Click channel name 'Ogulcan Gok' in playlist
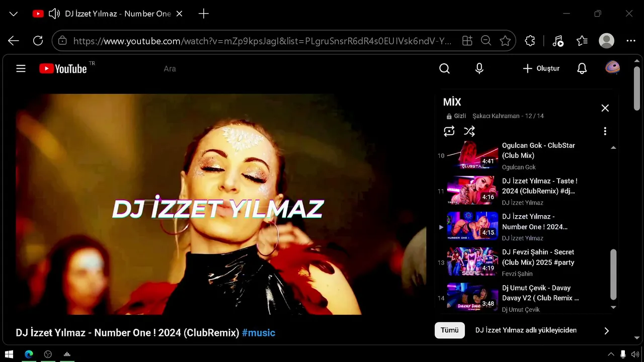Image resolution: width=644 pixels, height=362 pixels. point(519,167)
